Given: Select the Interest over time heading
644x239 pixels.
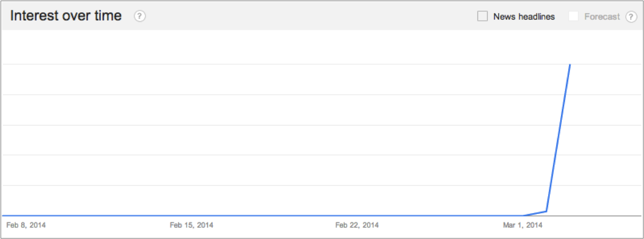Looking at the screenshot, I should [66, 16].
